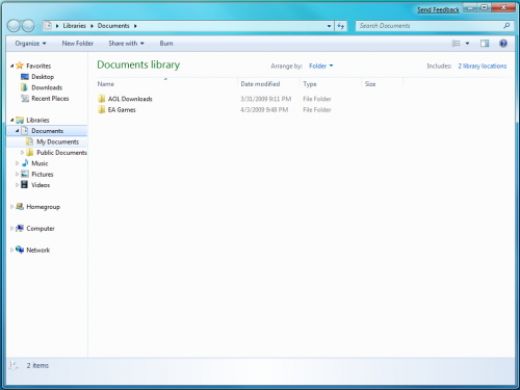Collapse the Documents library node
Image resolution: width=520 pixels, height=390 pixels.
click(17, 131)
